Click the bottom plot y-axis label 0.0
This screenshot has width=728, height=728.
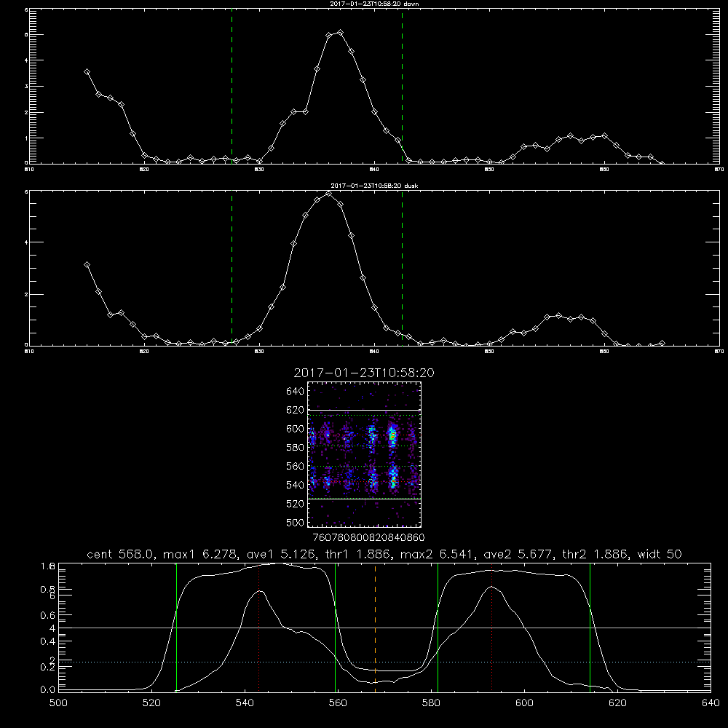pos(48,690)
